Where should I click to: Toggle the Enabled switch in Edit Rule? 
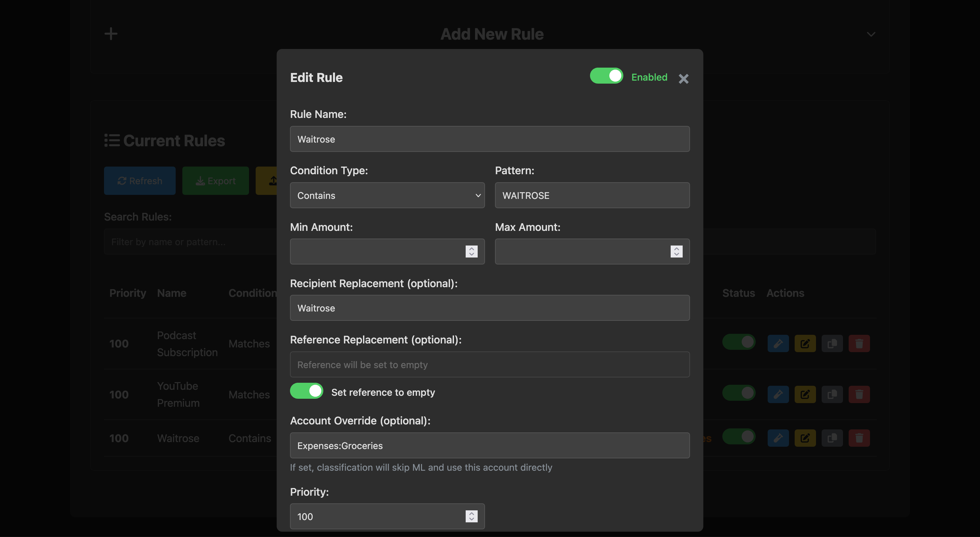click(606, 76)
